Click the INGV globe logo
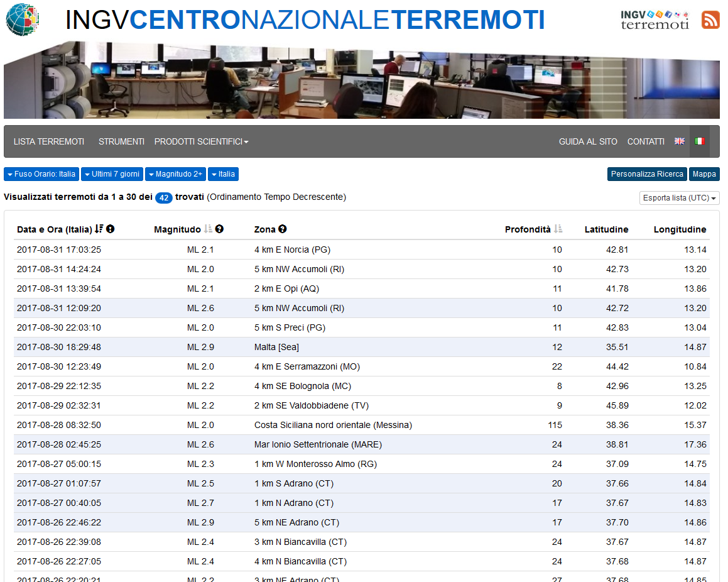 (x=22, y=19)
